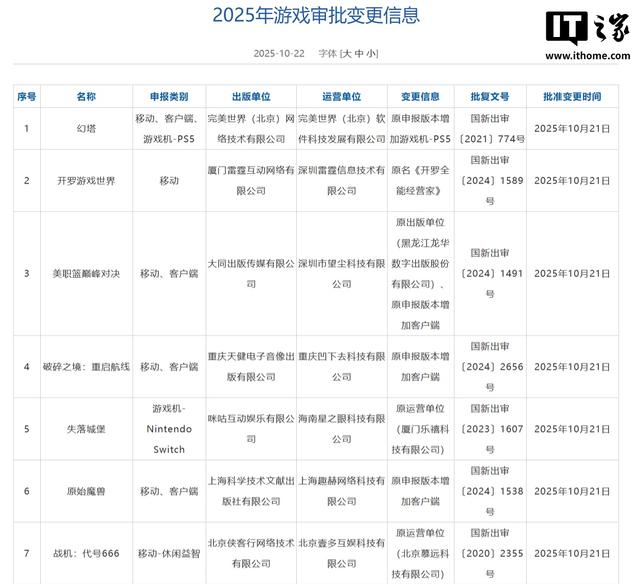Click the 序号 column header
This screenshot has width=640, height=584.
(27, 97)
